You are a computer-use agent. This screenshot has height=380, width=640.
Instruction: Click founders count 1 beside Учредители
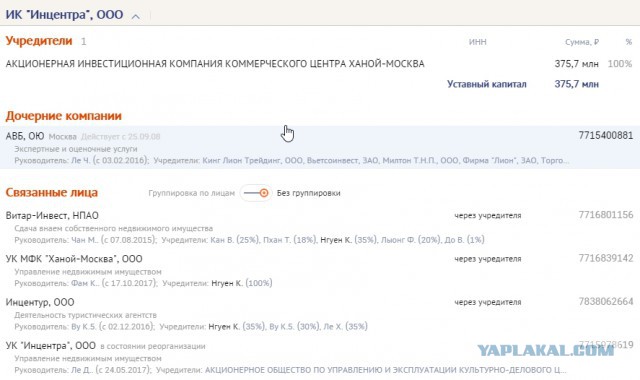83,42
